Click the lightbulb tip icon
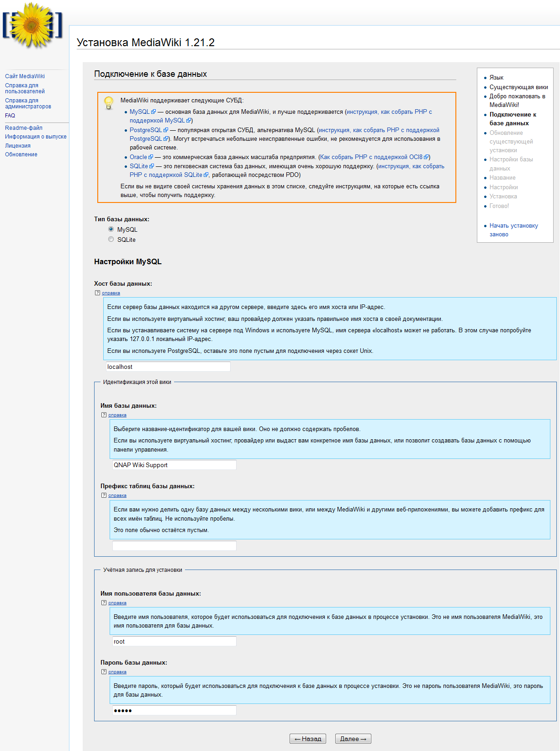The image size is (560, 751). [x=109, y=103]
